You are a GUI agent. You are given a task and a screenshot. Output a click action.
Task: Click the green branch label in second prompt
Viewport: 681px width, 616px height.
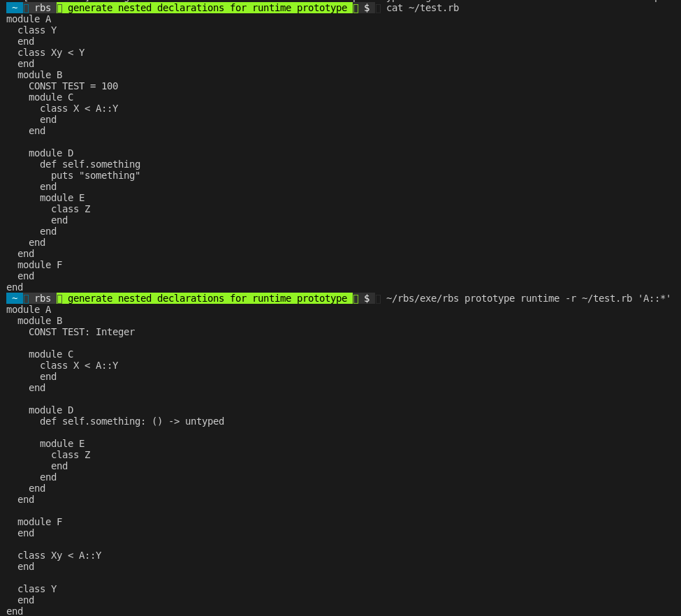point(207,298)
